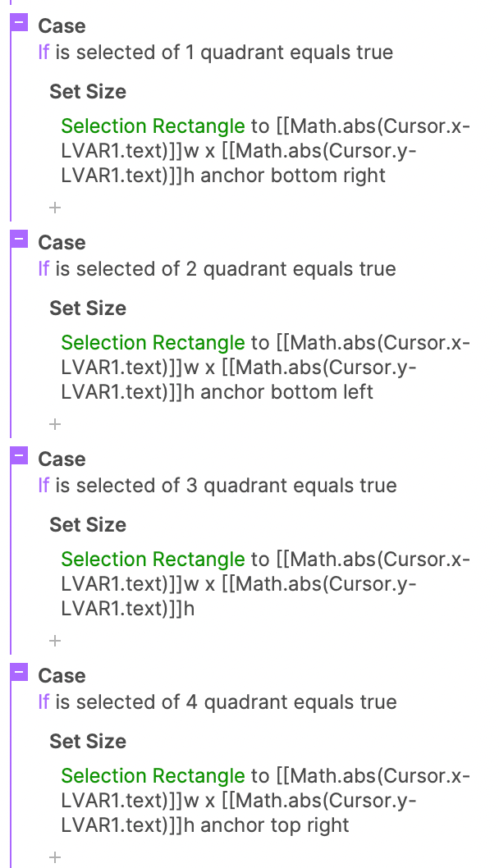Collapse the 2 quadrant case

(20, 241)
